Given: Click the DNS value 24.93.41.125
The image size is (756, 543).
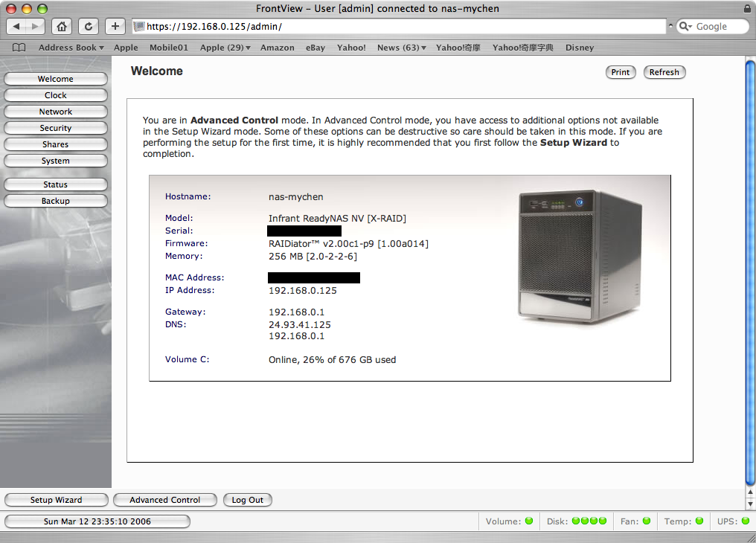Looking at the screenshot, I should click(x=299, y=325).
